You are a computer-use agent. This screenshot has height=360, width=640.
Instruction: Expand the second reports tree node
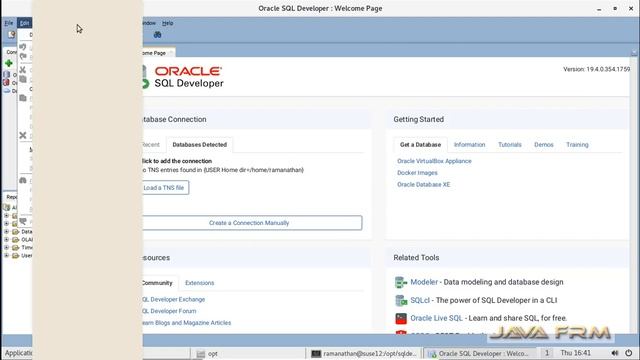(x=6, y=224)
